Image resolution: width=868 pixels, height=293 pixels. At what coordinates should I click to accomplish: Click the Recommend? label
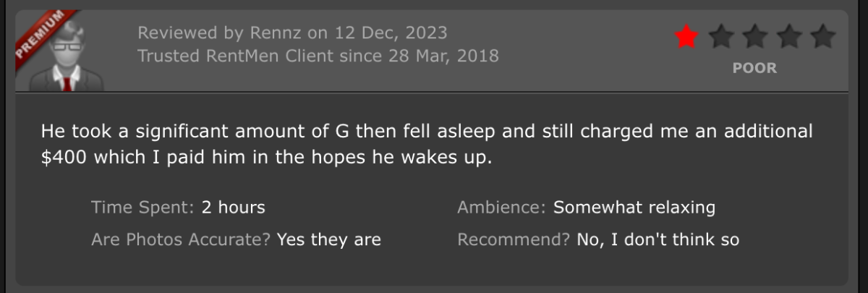click(514, 240)
